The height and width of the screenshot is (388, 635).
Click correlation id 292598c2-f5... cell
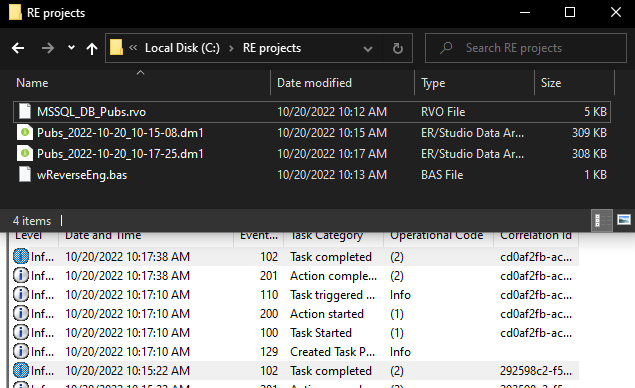click(x=536, y=371)
